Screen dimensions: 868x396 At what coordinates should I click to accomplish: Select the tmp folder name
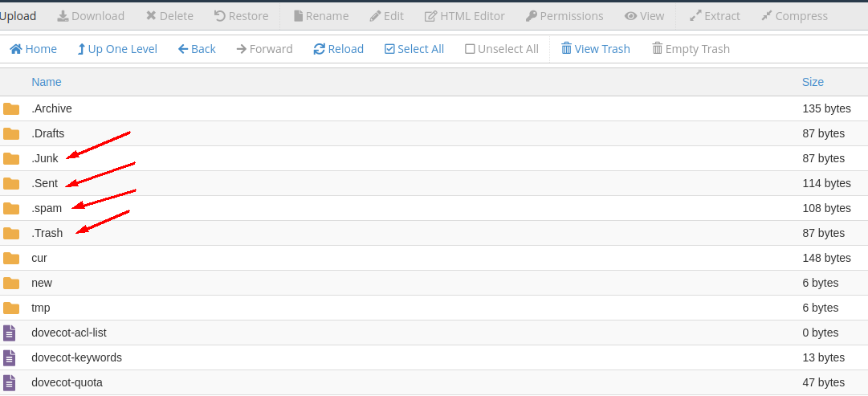point(40,308)
